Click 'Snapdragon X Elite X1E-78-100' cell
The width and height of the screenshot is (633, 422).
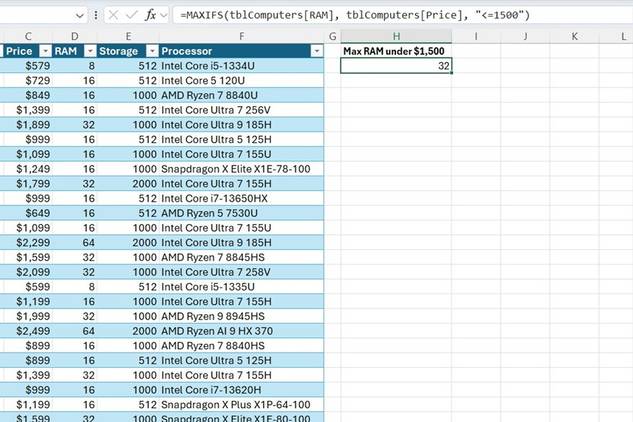[241, 169]
